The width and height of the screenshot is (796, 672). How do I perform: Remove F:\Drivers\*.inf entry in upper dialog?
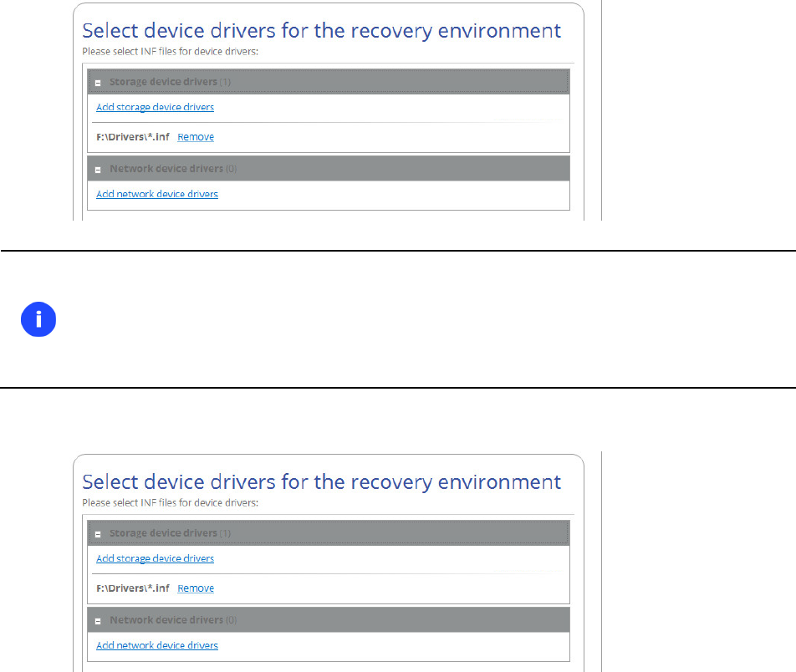pyautogui.click(x=196, y=137)
